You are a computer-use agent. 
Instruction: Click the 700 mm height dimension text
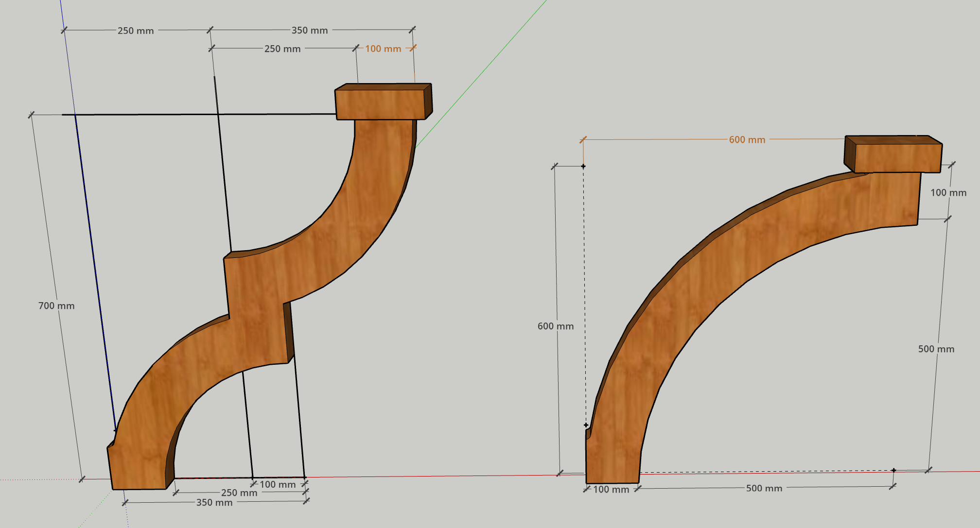[56, 306]
